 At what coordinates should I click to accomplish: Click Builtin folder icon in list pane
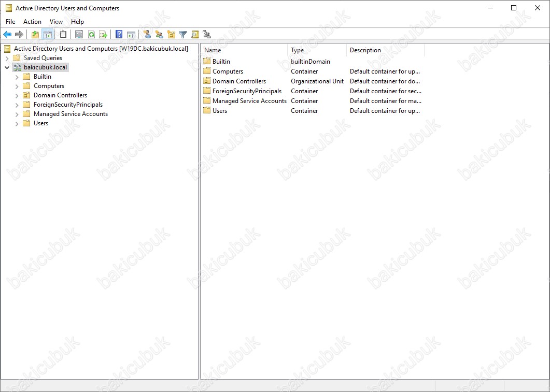point(207,61)
